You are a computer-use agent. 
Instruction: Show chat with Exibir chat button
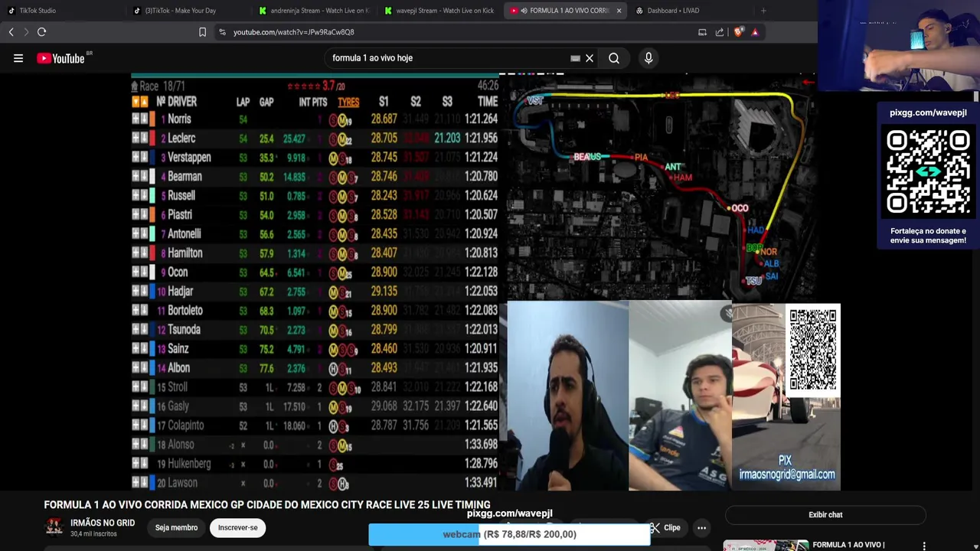[825, 515]
